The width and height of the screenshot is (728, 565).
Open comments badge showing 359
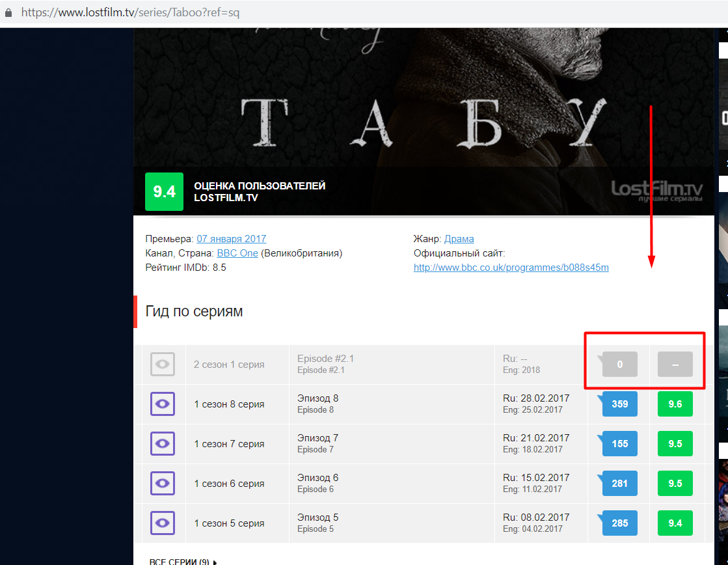point(619,404)
